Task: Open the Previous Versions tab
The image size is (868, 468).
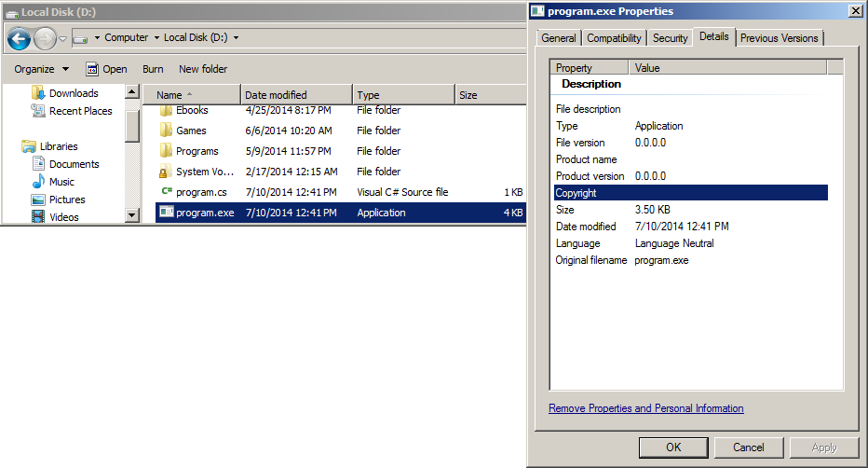Action: coord(779,38)
